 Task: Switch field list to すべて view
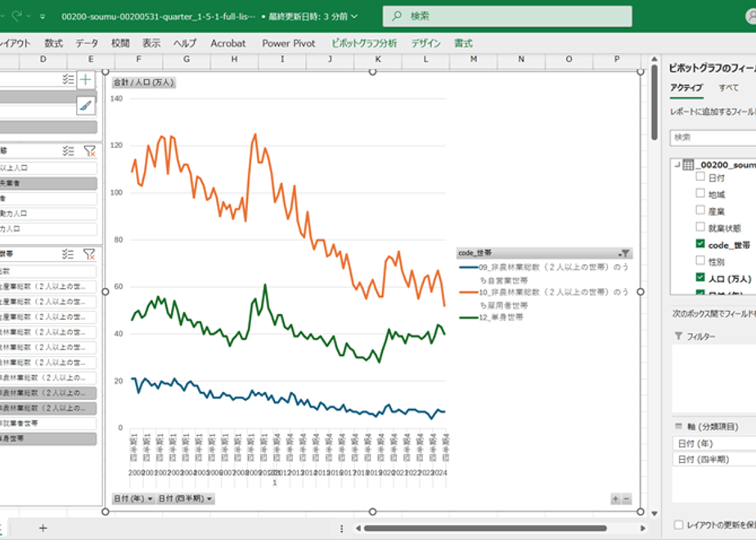point(728,88)
